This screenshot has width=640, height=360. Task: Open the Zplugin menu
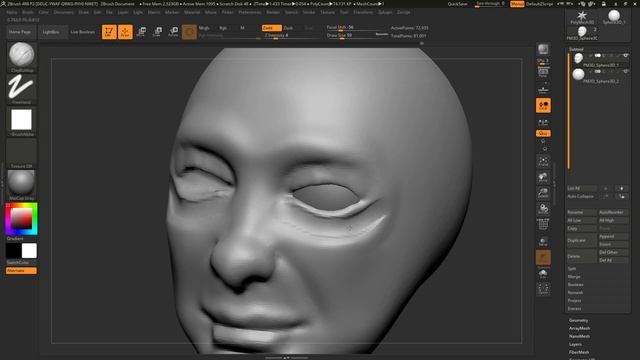point(385,12)
